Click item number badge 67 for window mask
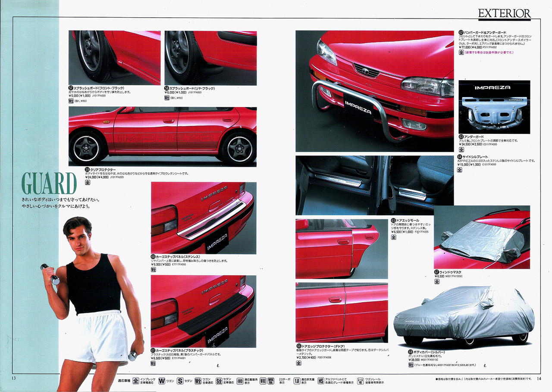The image size is (552, 392). 436,272
